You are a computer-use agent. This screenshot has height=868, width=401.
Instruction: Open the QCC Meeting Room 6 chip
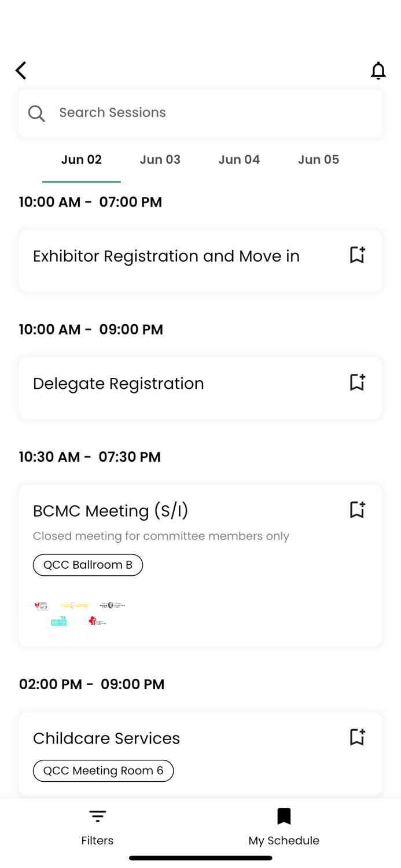pyautogui.click(x=103, y=770)
